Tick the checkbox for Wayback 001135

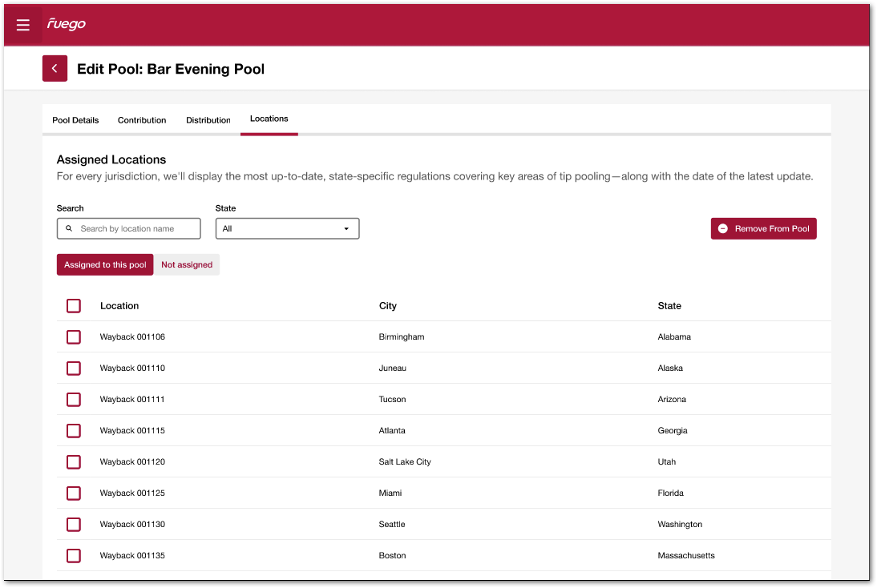pyautogui.click(x=74, y=556)
